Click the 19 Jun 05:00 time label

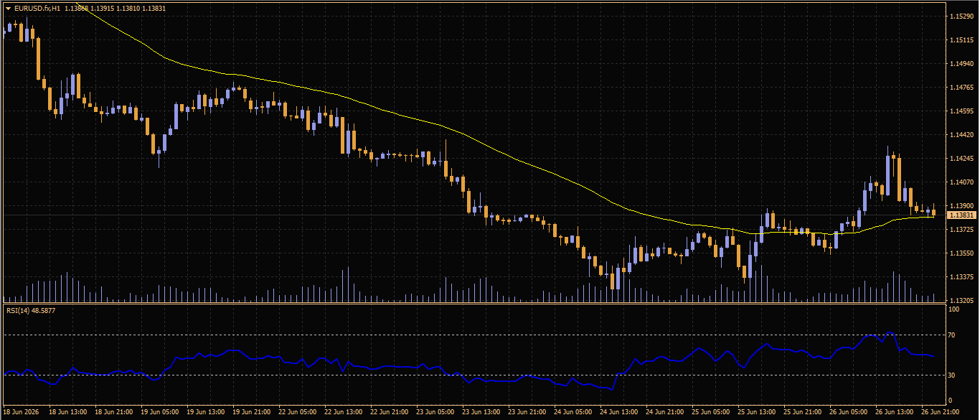point(160,412)
